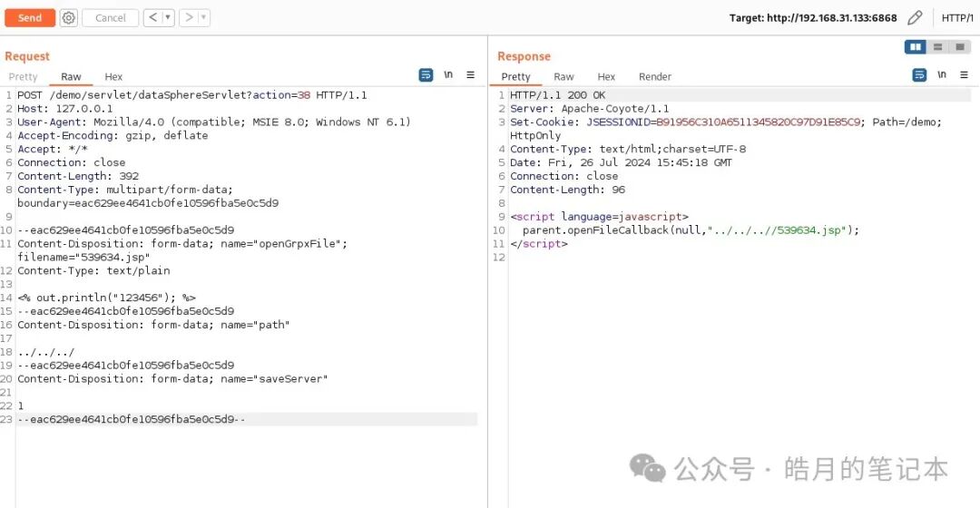Image resolution: width=980 pixels, height=508 pixels.
Task: Open the Response Hex tab
Action: tap(606, 77)
